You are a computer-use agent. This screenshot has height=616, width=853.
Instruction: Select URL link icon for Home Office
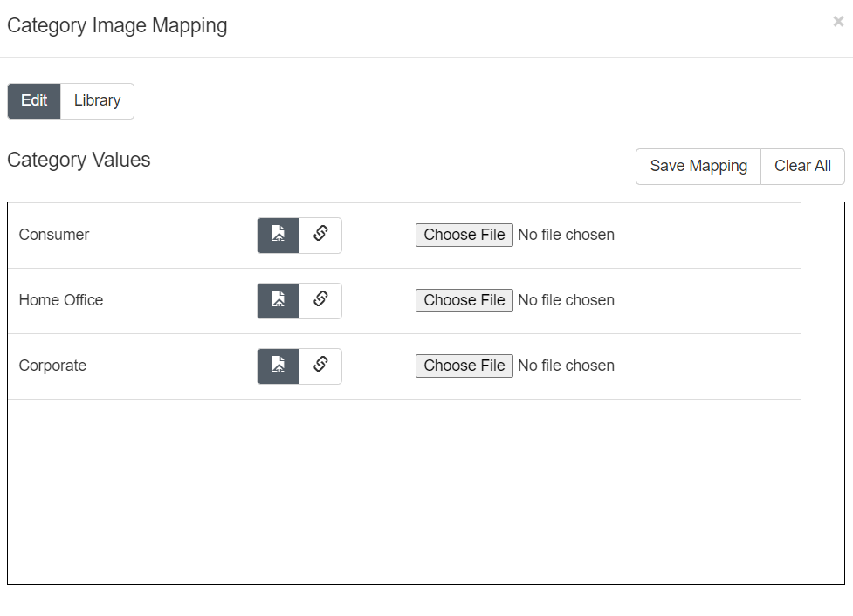(x=320, y=300)
